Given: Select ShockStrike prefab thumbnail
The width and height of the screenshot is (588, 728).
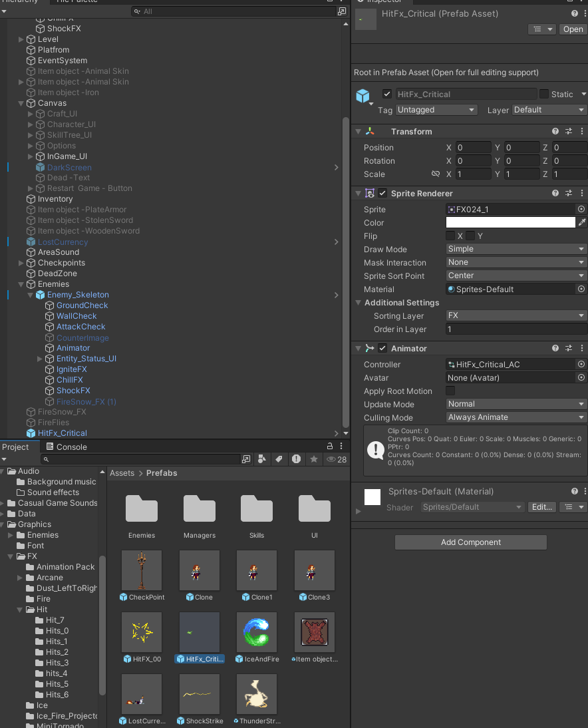Looking at the screenshot, I should click(200, 693).
